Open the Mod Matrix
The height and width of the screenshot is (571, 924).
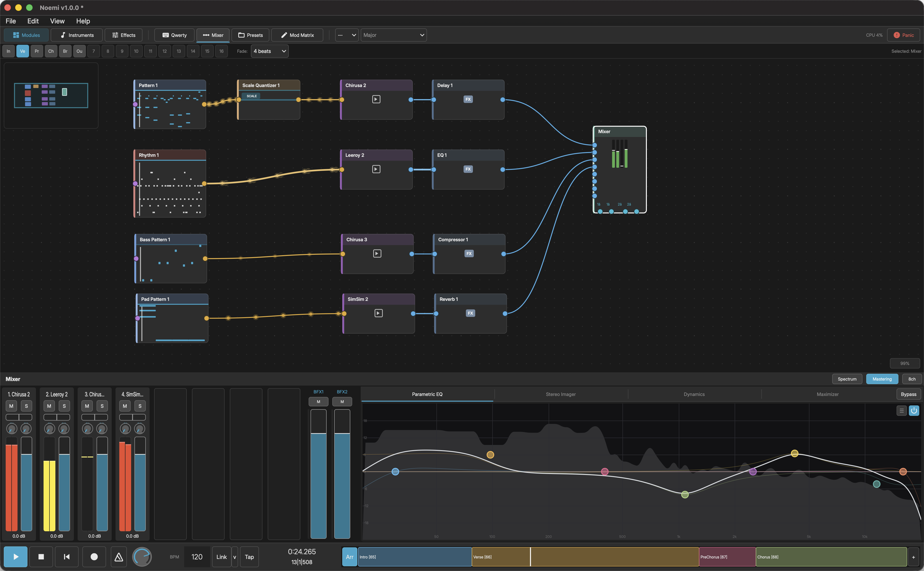[x=297, y=35]
